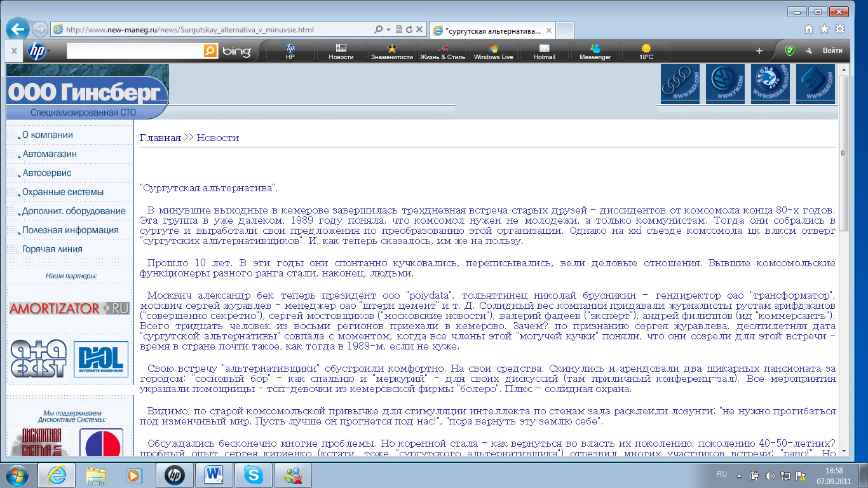Click the Главная breadcrumb link

pos(160,137)
